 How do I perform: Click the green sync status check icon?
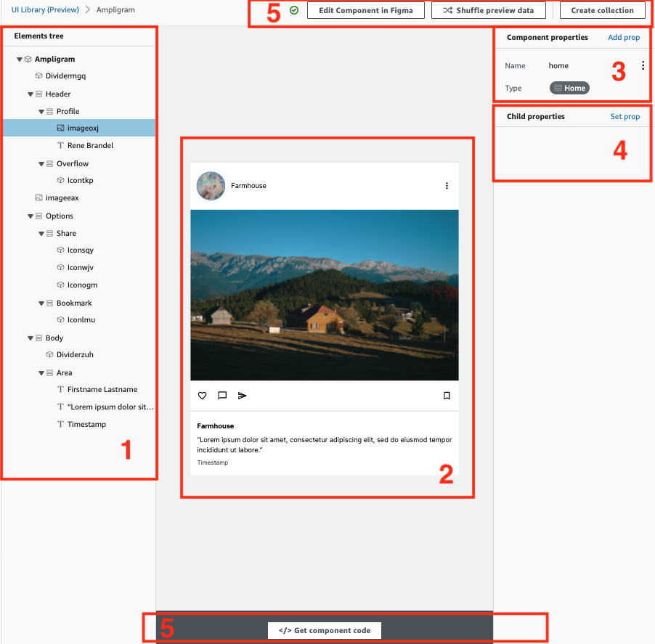point(294,10)
